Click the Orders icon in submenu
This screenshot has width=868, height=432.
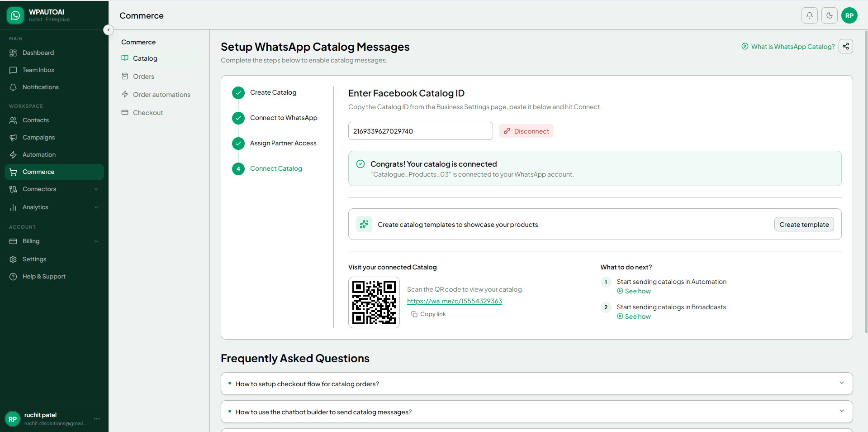pos(125,76)
